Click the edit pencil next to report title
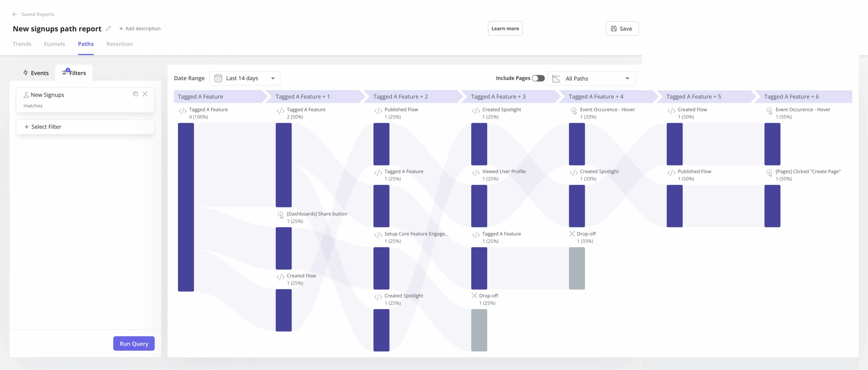 [108, 29]
